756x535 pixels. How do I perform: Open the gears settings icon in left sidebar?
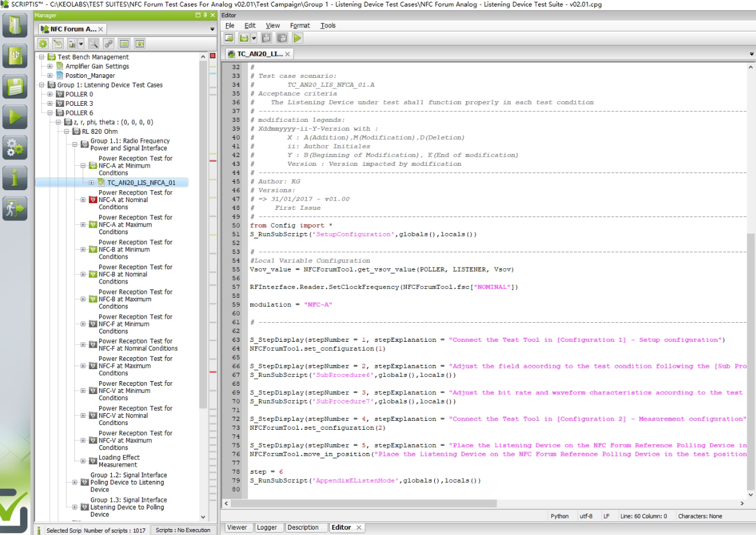[15, 147]
